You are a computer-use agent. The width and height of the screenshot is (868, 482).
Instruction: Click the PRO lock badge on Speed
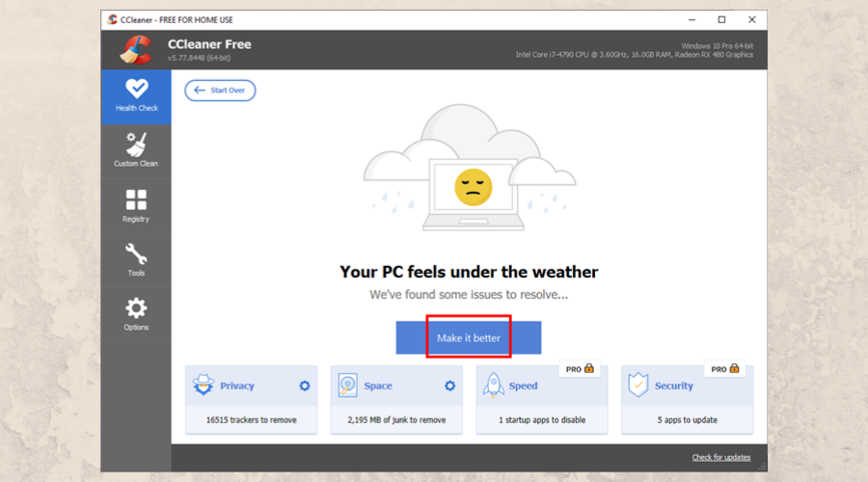coord(580,368)
